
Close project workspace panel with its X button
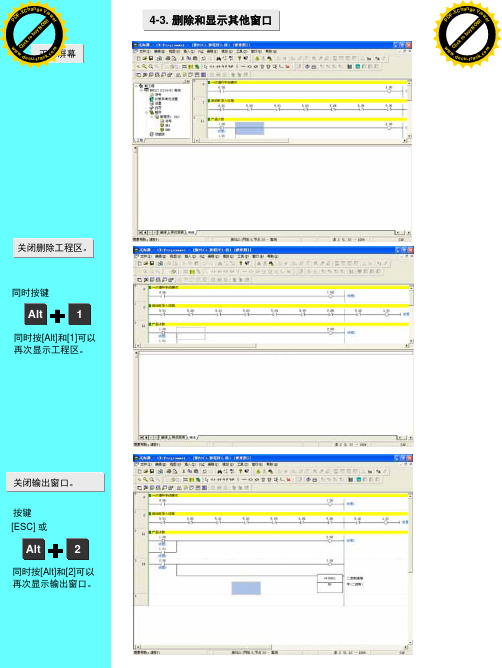[x=188, y=81]
